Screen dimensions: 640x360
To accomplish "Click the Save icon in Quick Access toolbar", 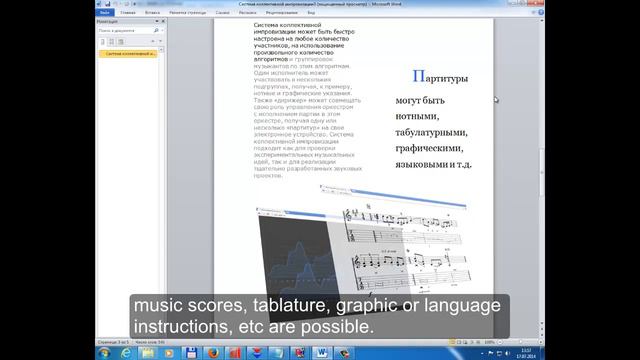I will tap(108, 4).
